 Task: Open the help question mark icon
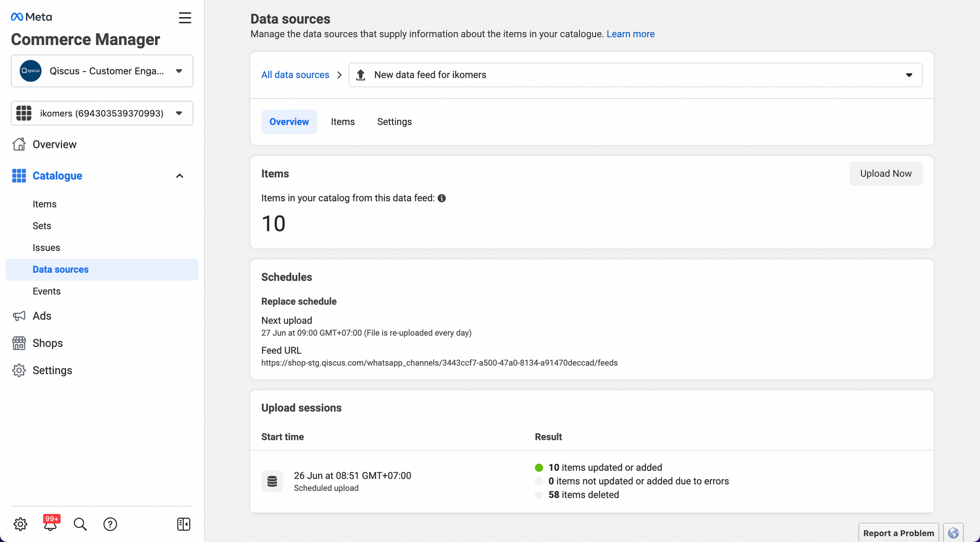(110, 524)
